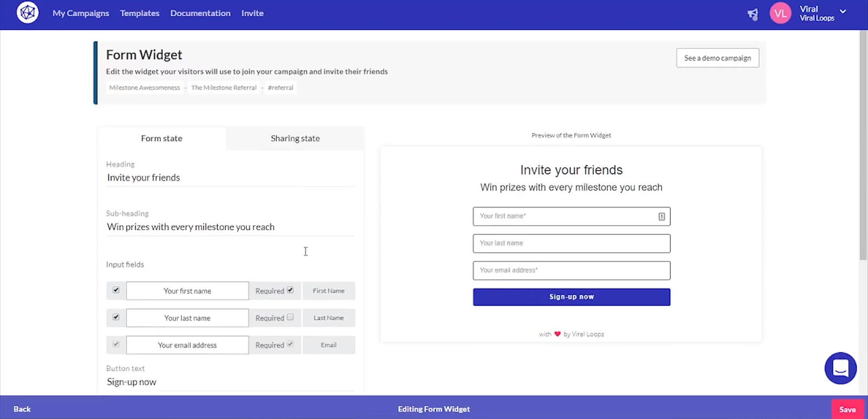Click the Back link in bottom bar
Screen dimensions: 868x419
coord(22,409)
